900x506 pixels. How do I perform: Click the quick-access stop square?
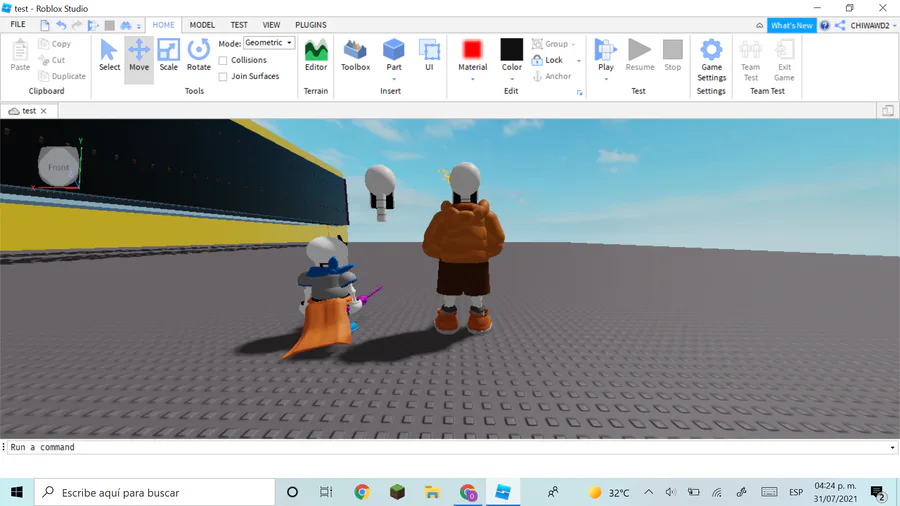109,25
